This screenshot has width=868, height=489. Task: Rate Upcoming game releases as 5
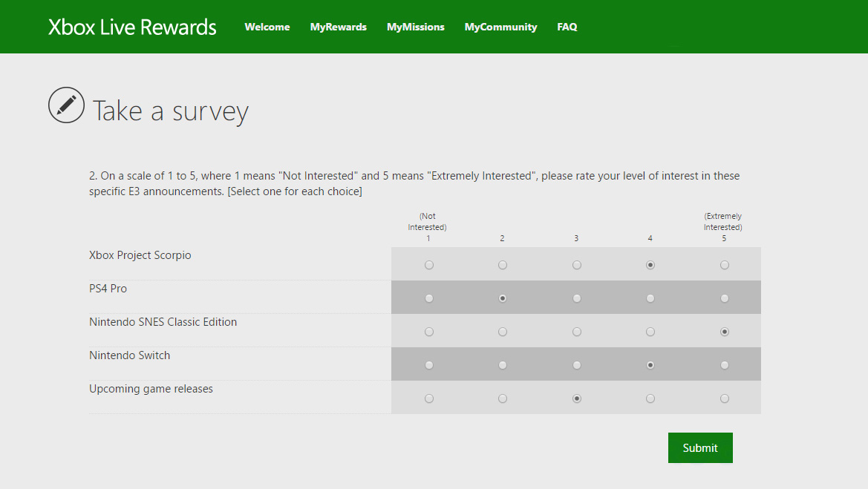tap(725, 398)
